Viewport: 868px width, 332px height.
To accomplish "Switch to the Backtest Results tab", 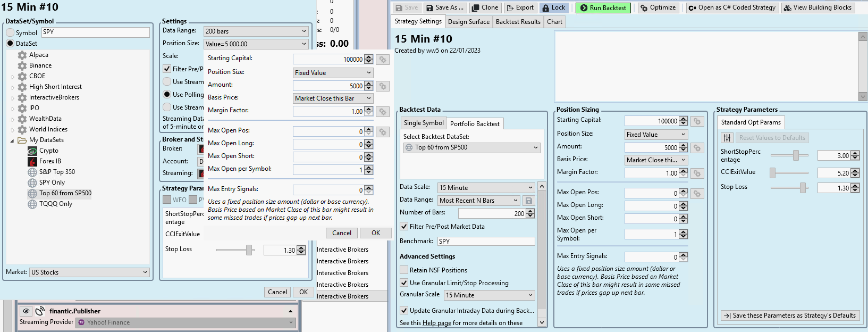I will coord(518,22).
